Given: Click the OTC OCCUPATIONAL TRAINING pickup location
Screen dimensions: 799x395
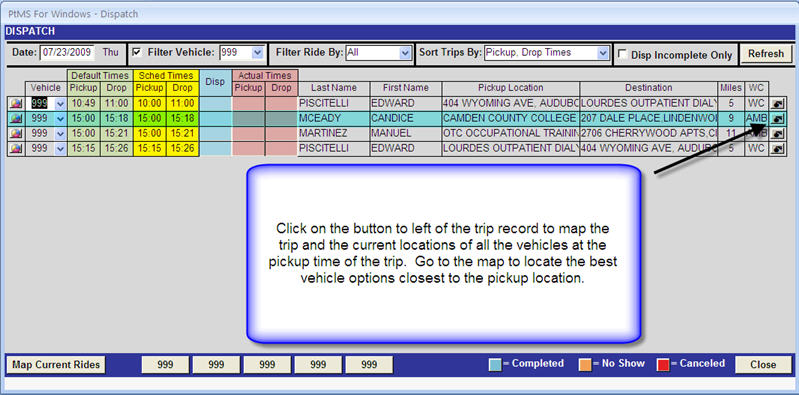Looking at the screenshot, I should [x=511, y=134].
